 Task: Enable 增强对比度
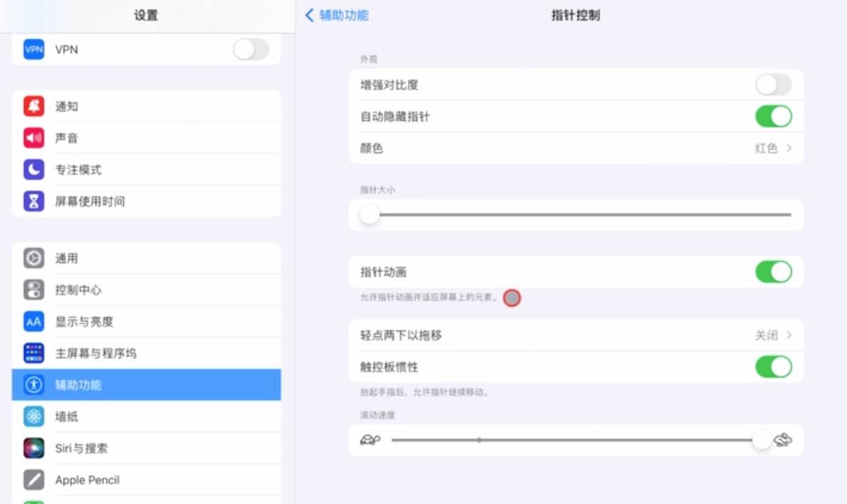(773, 84)
